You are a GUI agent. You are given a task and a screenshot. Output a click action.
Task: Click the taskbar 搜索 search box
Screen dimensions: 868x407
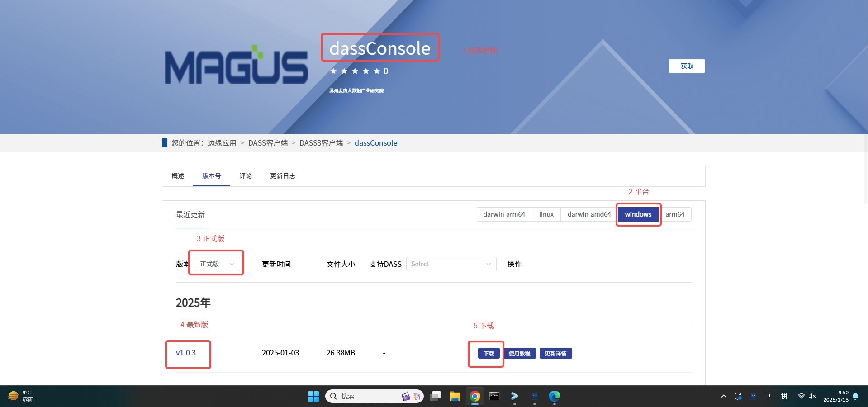click(x=375, y=396)
